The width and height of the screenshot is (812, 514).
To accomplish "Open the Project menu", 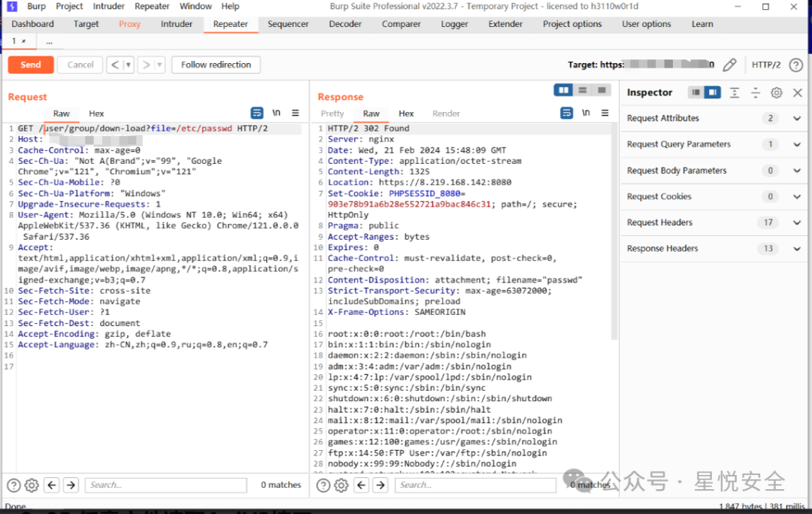I will click(x=69, y=6).
